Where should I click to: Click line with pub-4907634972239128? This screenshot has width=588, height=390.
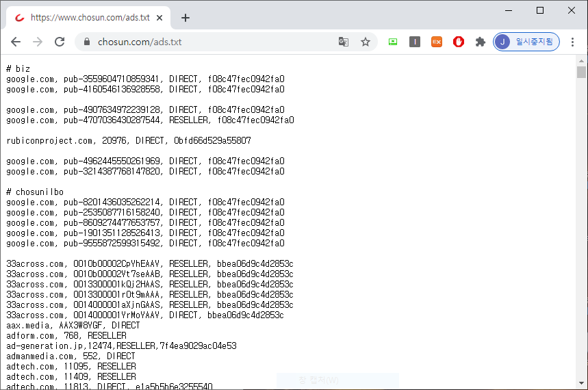point(146,110)
